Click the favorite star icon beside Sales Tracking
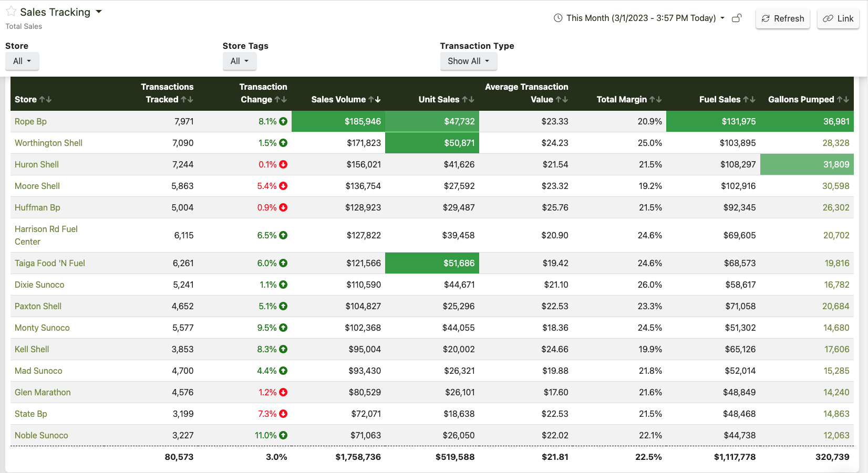This screenshot has width=868, height=473. click(11, 12)
